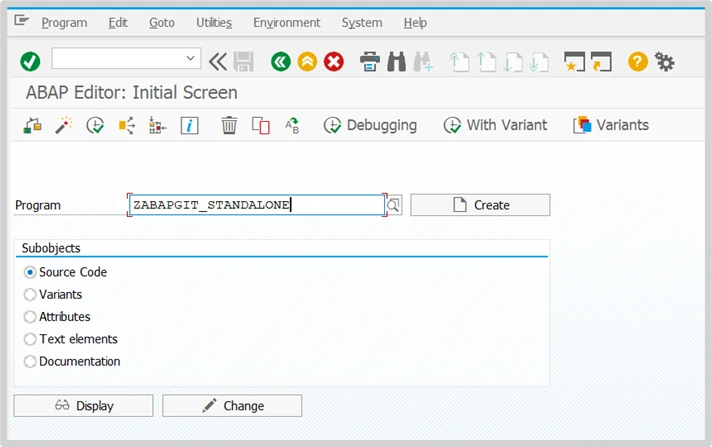Select the Text elements radio button
Viewport: 712px width, 447px height.
point(30,339)
